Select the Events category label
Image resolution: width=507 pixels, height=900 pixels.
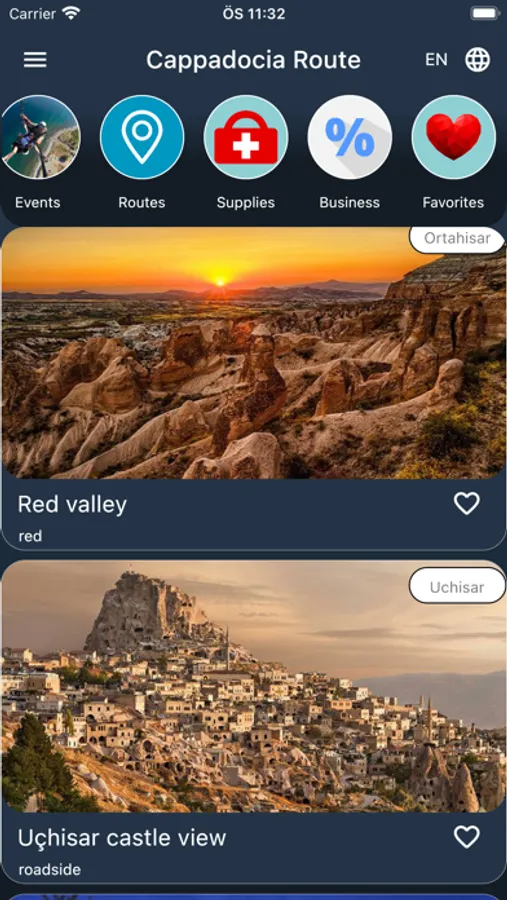tap(37, 203)
